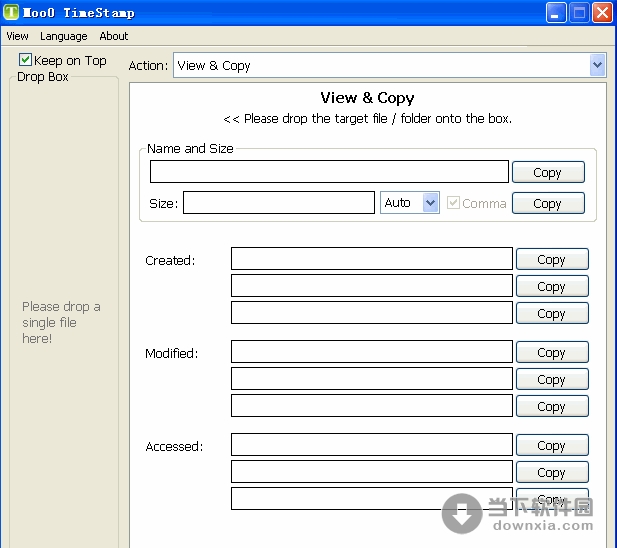
Task: Open the About menu
Action: [x=113, y=36]
